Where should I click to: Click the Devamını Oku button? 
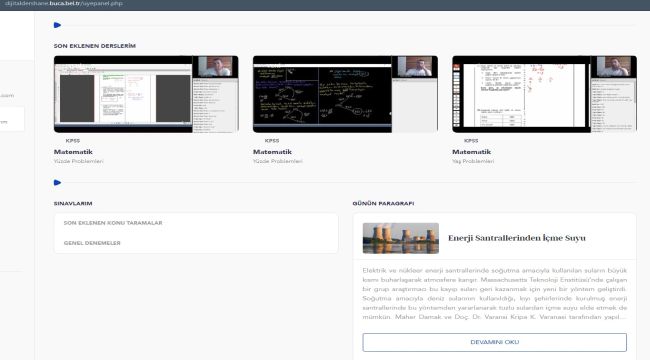(495, 342)
